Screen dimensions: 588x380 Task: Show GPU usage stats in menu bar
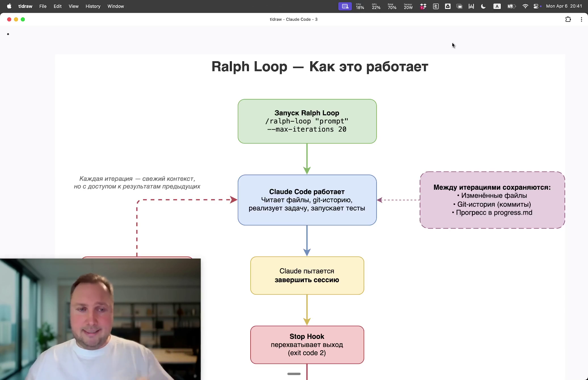click(x=376, y=6)
